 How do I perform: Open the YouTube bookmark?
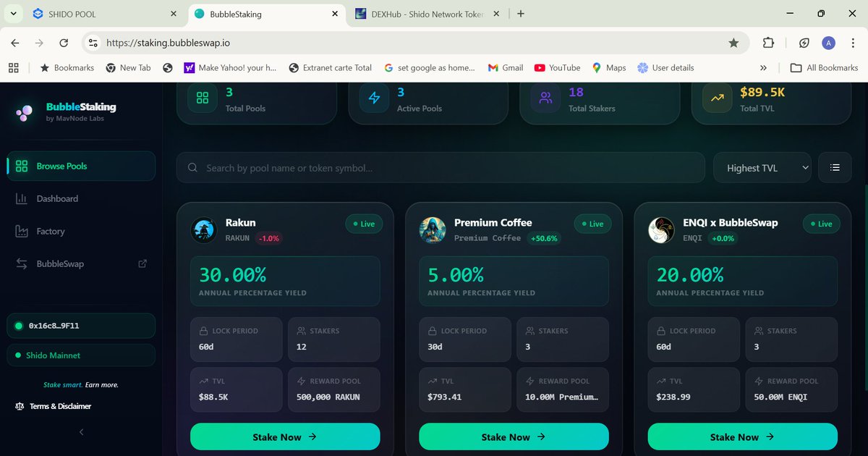point(557,67)
